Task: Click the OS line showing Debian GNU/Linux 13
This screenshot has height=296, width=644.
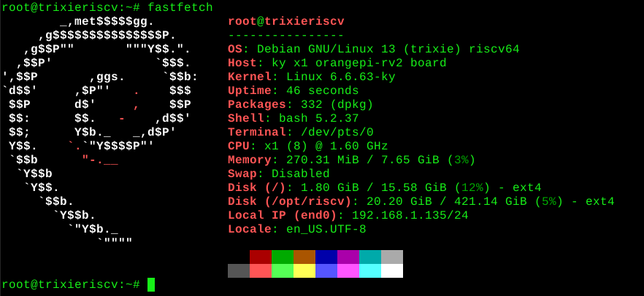Action: (x=373, y=49)
